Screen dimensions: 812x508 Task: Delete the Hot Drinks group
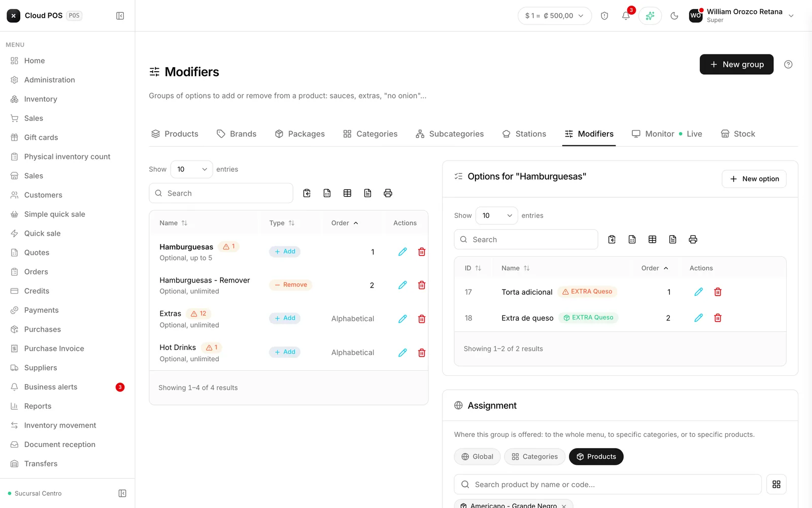click(x=422, y=353)
